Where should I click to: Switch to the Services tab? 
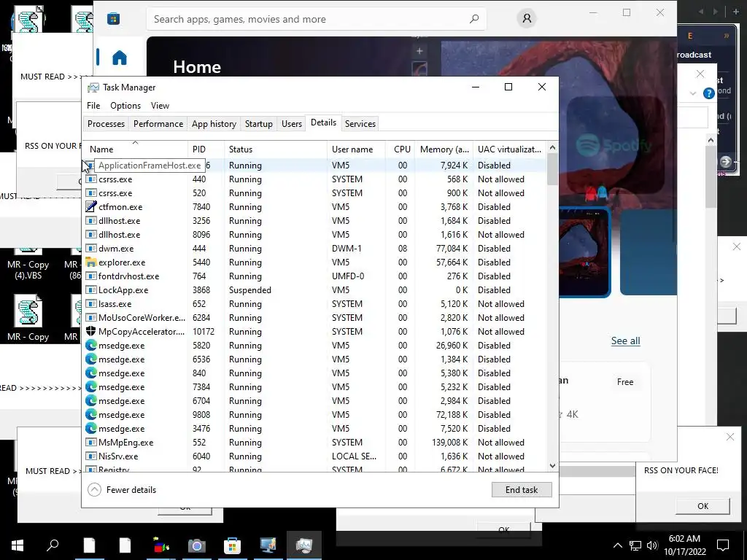[x=360, y=124]
